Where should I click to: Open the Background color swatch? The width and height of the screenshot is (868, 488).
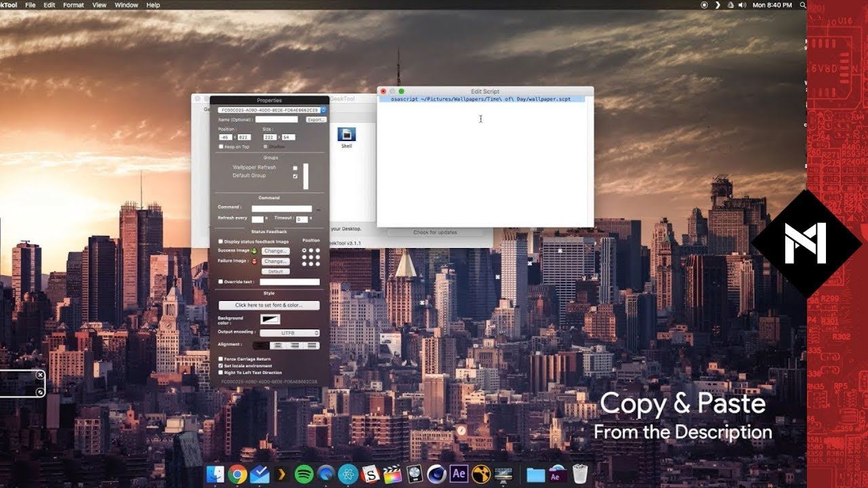tap(271, 319)
